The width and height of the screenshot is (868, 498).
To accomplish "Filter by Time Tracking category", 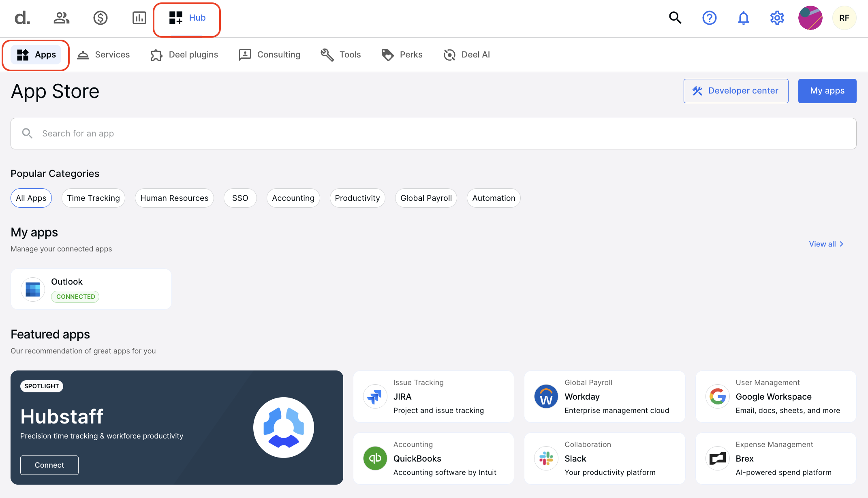I will click(x=93, y=198).
